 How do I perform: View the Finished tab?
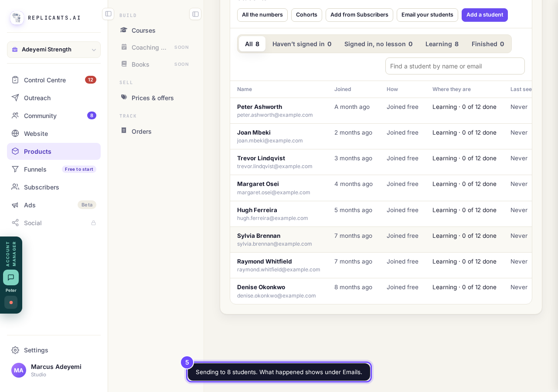(488, 44)
